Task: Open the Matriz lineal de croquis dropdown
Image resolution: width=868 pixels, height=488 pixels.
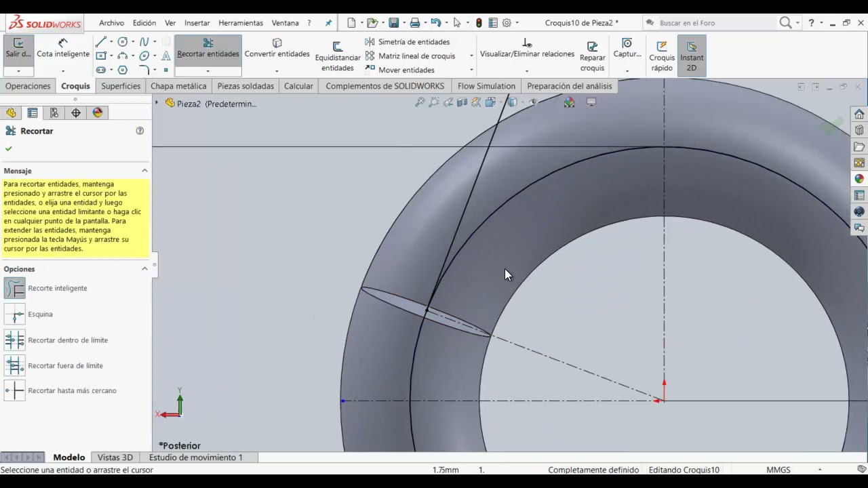Action: pyautogui.click(x=471, y=56)
